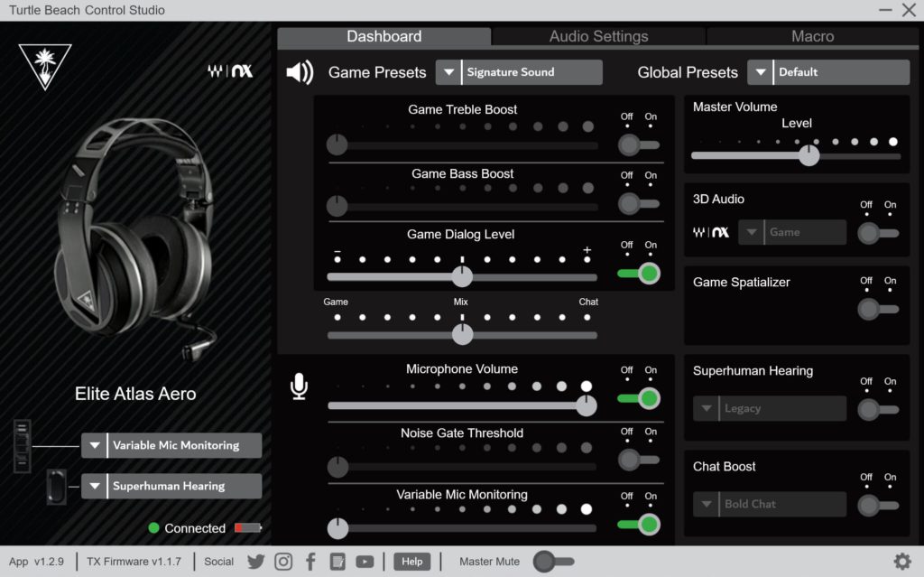Open the Variable Mic Monitoring dropdown under headset
This screenshot has height=577, width=924.
pos(171,445)
